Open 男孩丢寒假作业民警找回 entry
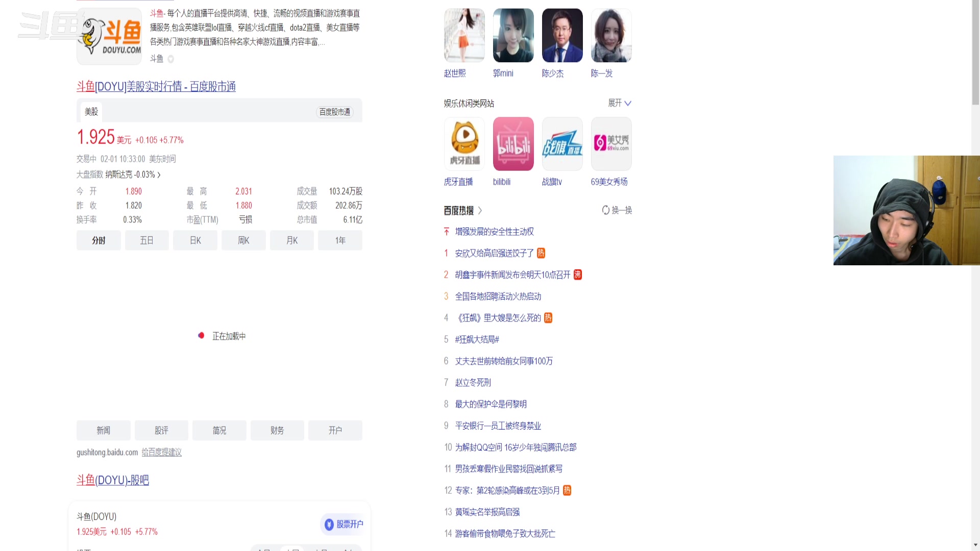This screenshot has height=551, width=980. pyautogui.click(x=509, y=469)
